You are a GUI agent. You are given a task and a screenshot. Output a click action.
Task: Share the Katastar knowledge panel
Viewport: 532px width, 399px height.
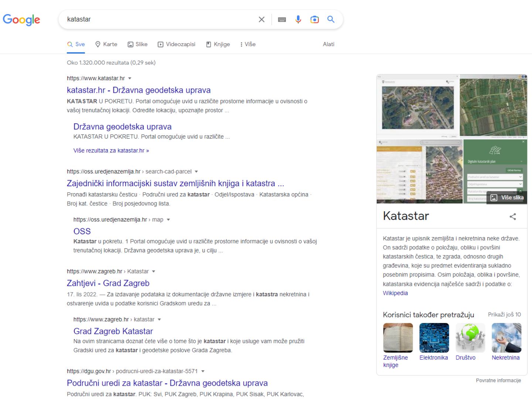513,216
